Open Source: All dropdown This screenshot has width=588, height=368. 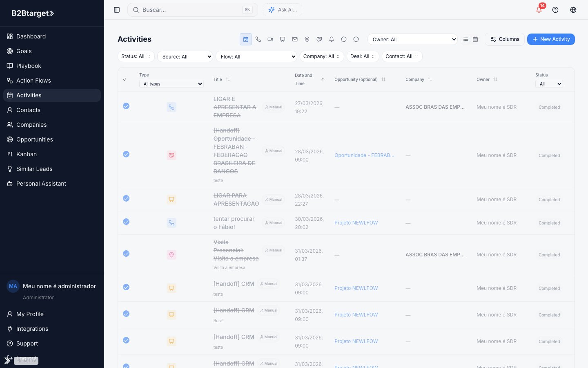(x=185, y=56)
